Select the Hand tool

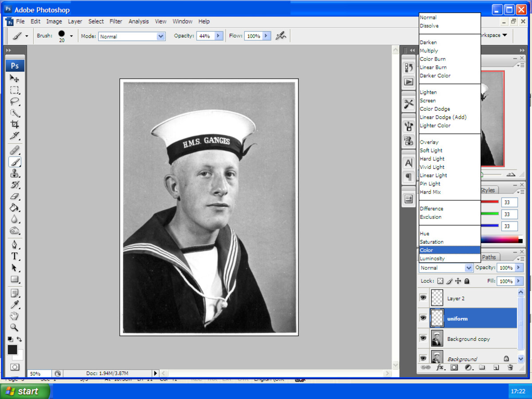pyautogui.click(x=15, y=316)
